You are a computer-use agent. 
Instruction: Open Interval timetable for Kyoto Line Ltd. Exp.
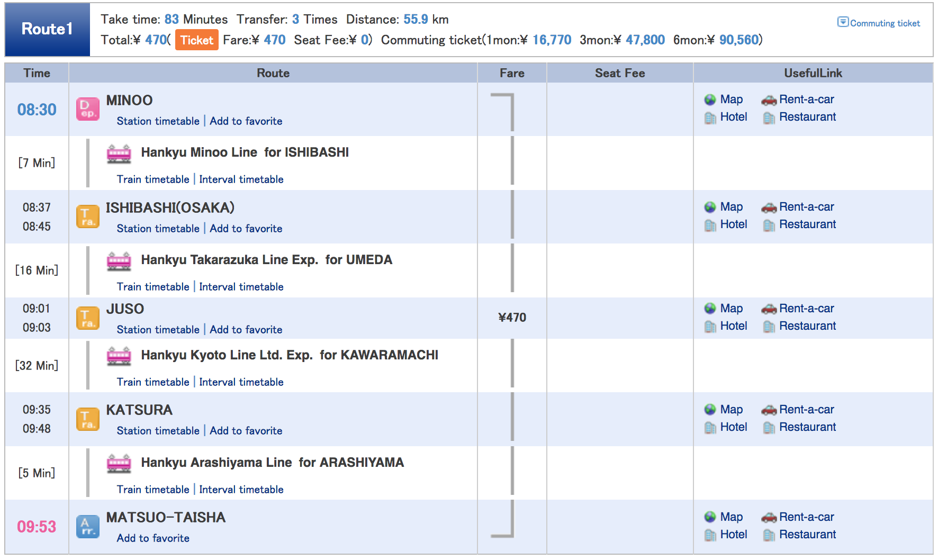241,382
